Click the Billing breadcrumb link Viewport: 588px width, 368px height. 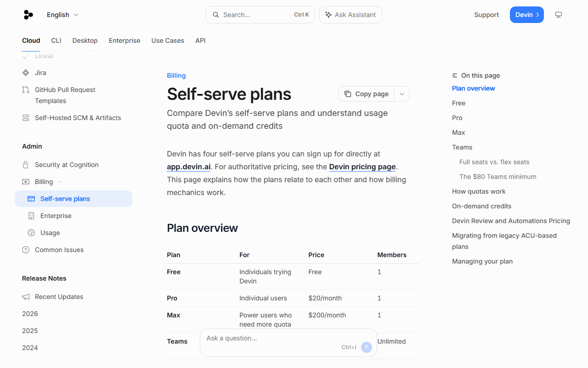coord(176,75)
